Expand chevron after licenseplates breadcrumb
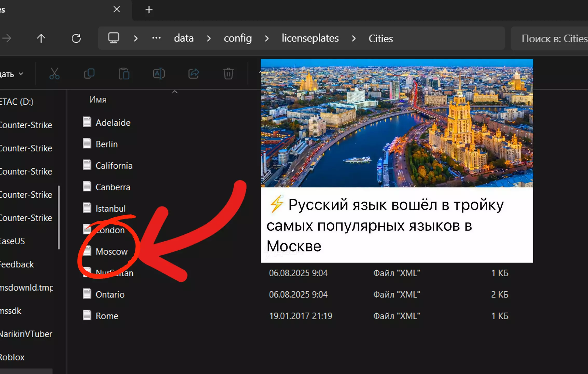The image size is (588, 374). (354, 38)
